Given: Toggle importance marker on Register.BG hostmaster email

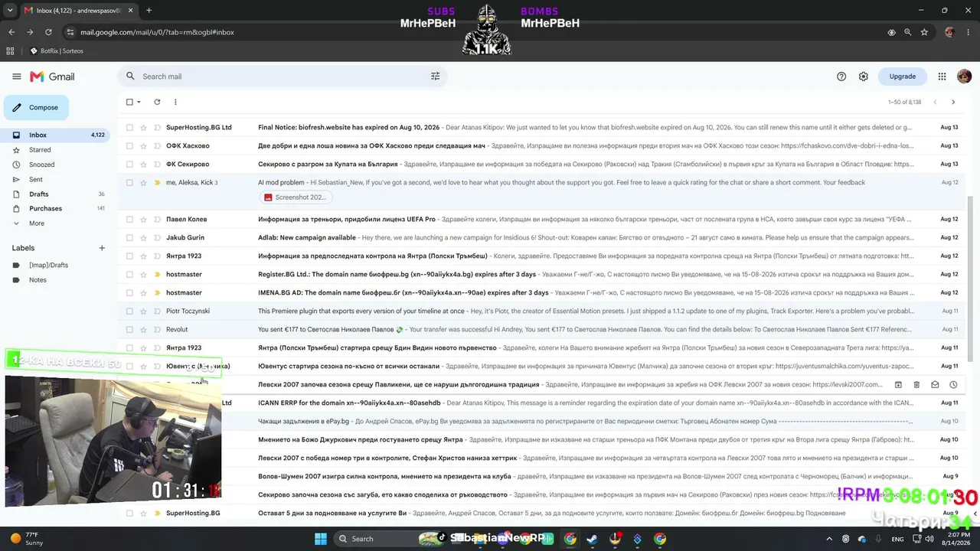Looking at the screenshot, I should click(157, 275).
